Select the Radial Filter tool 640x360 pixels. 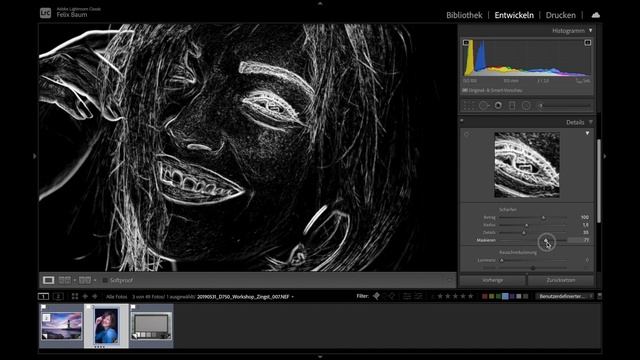526,106
